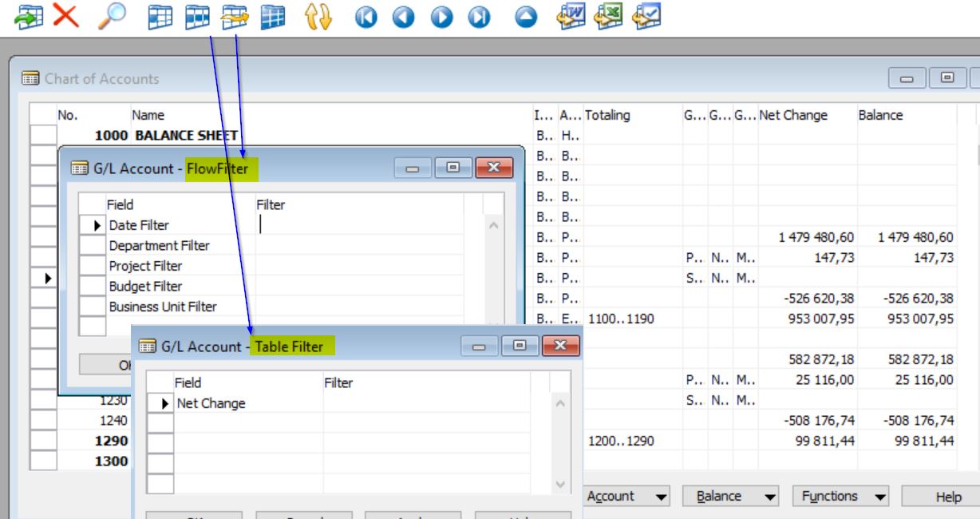Click the Insert New record toolbar icon

(29, 17)
